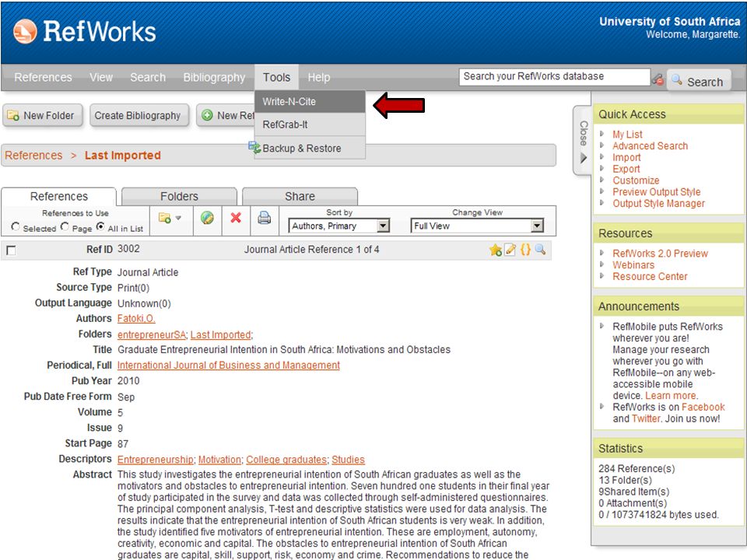Image resolution: width=747 pixels, height=560 pixels.
Task: Open the Tools menu
Action: [x=276, y=77]
